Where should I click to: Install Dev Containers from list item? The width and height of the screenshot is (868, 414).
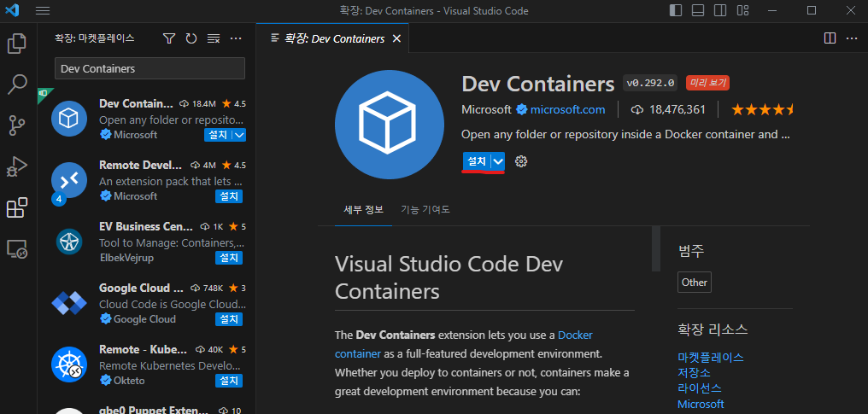pos(218,135)
